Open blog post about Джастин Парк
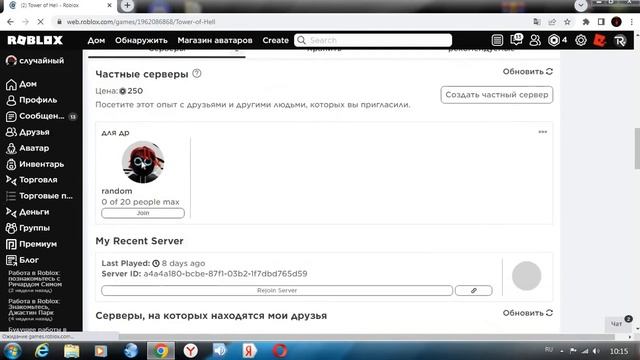Screen dimensions: 640x360 click(x=34, y=309)
